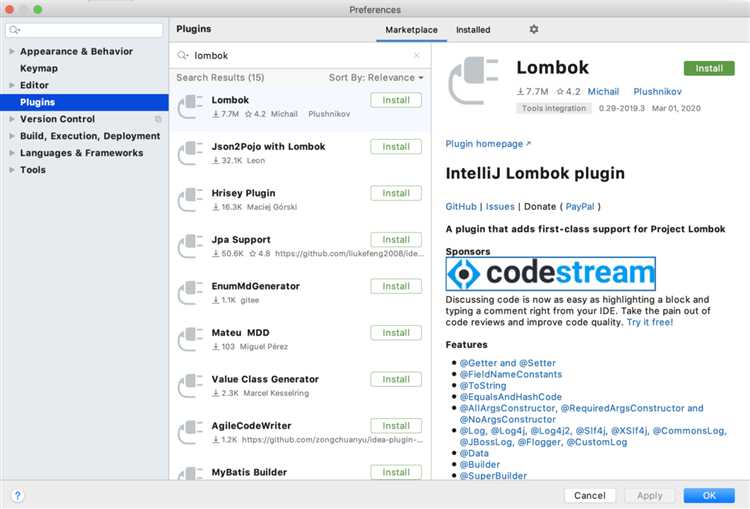Select the Marketplace tab
The image size is (750, 509).
(411, 30)
